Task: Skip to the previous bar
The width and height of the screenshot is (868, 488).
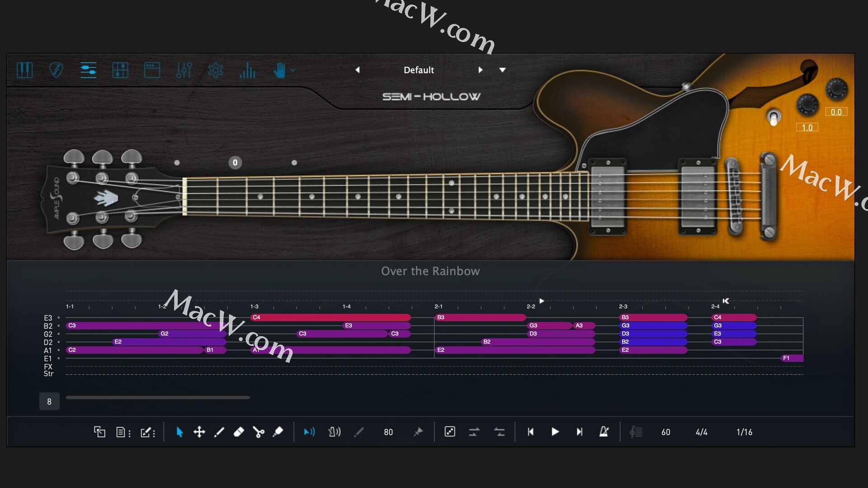Action: click(x=531, y=432)
